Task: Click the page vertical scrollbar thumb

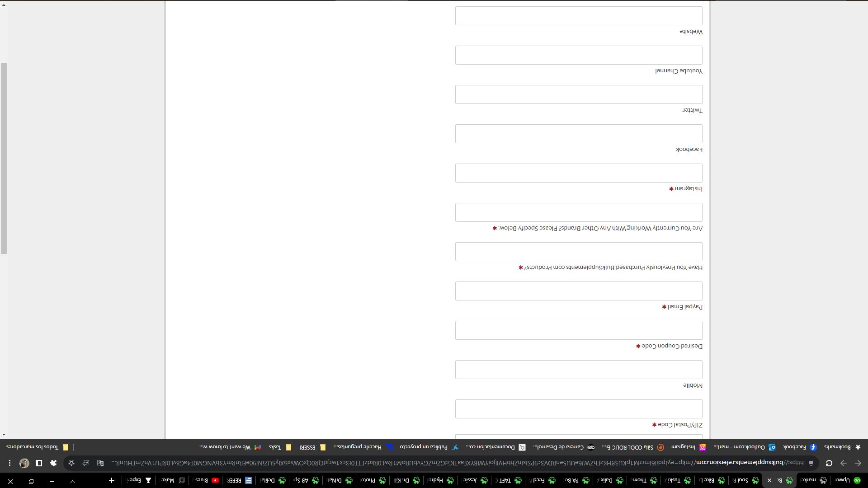Action: [4, 158]
